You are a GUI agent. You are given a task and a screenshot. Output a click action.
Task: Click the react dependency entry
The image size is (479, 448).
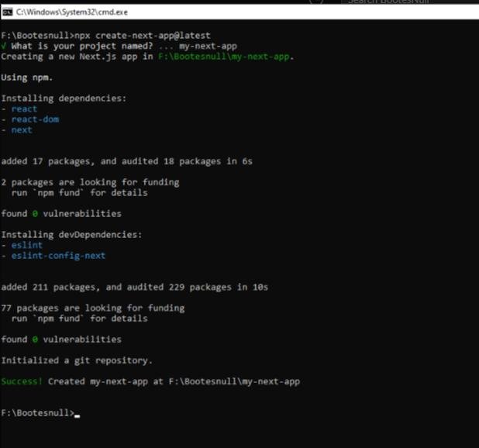click(x=24, y=109)
